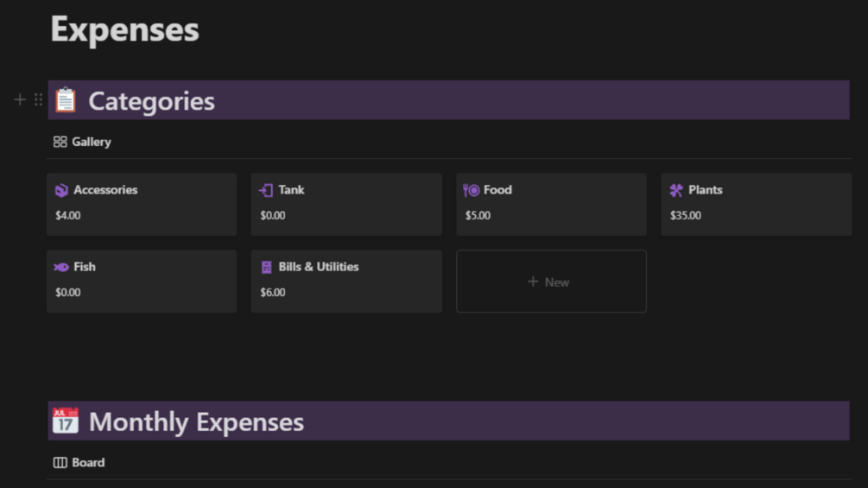Select the Board view tab
The width and height of the screenshot is (868, 488).
(x=79, y=463)
